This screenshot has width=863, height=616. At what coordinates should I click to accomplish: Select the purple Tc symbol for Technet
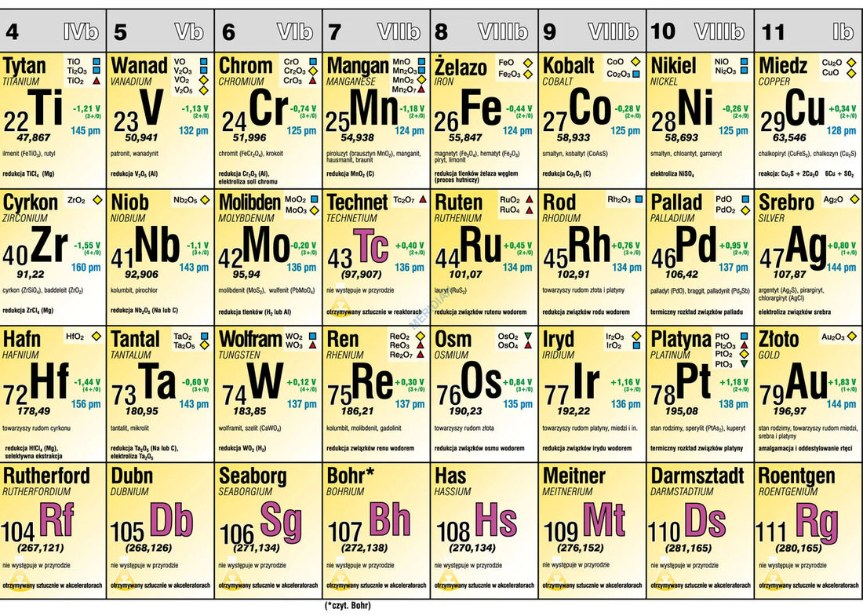tap(371, 245)
